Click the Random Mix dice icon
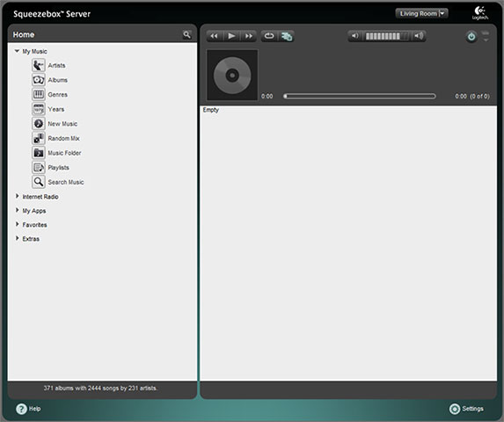 (39, 138)
